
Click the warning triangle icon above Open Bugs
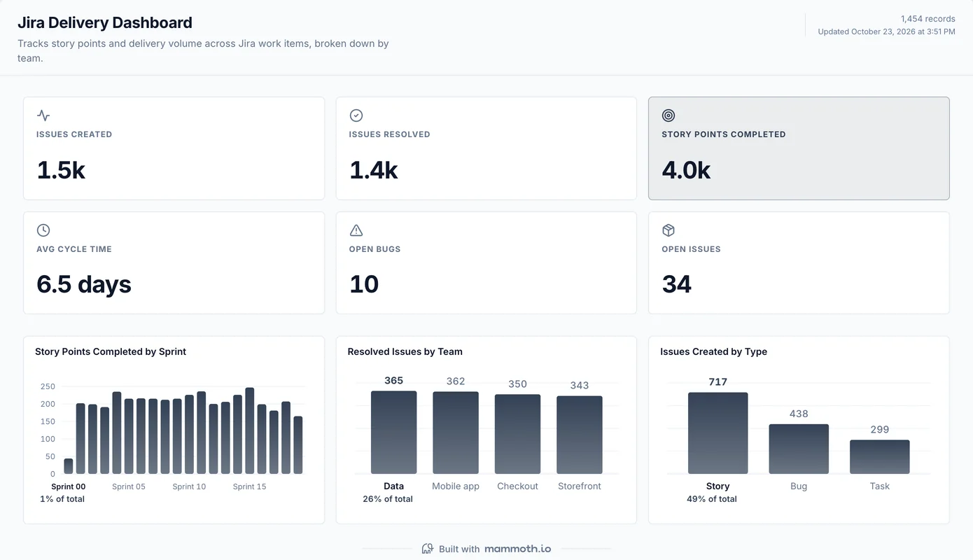(x=356, y=230)
